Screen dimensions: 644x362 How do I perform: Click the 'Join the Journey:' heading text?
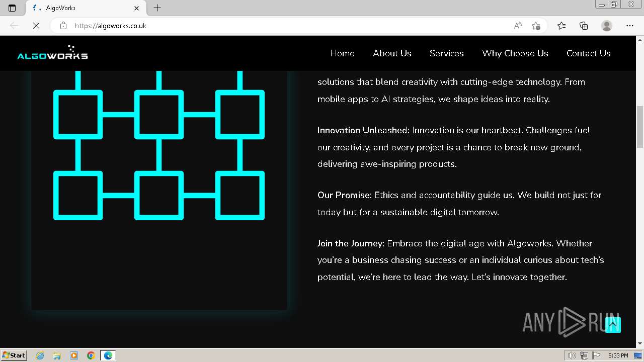point(351,243)
